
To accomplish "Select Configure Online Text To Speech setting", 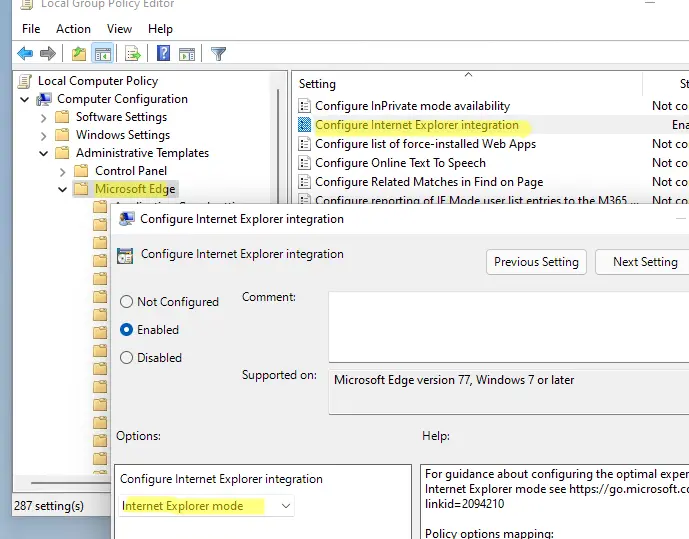I will click(x=400, y=163).
